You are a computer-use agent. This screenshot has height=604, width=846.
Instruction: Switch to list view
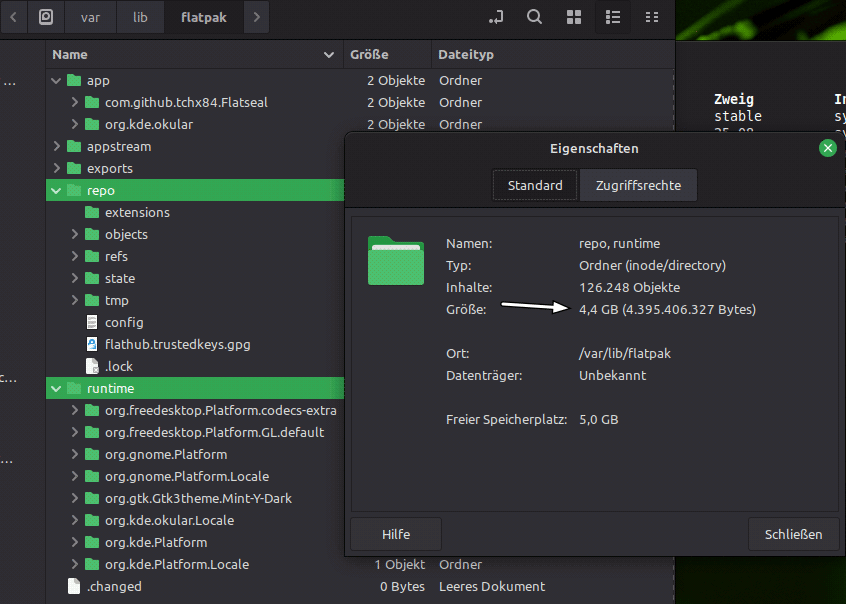click(613, 17)
